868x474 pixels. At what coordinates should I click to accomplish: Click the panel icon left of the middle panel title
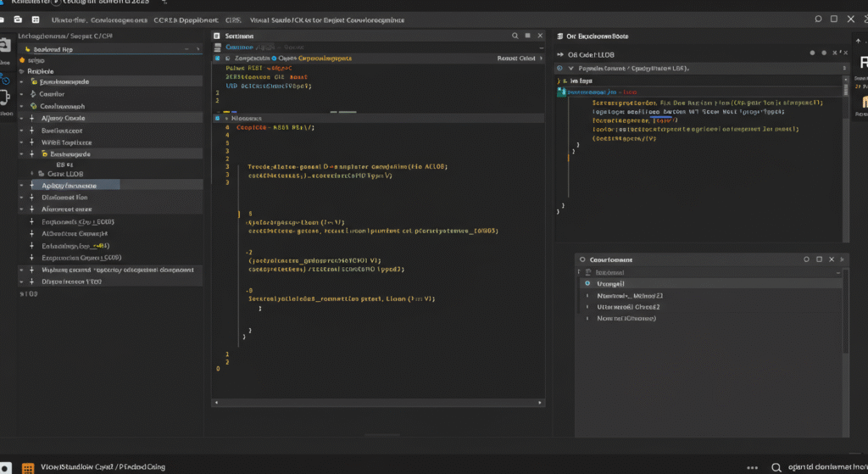point(216,36)
